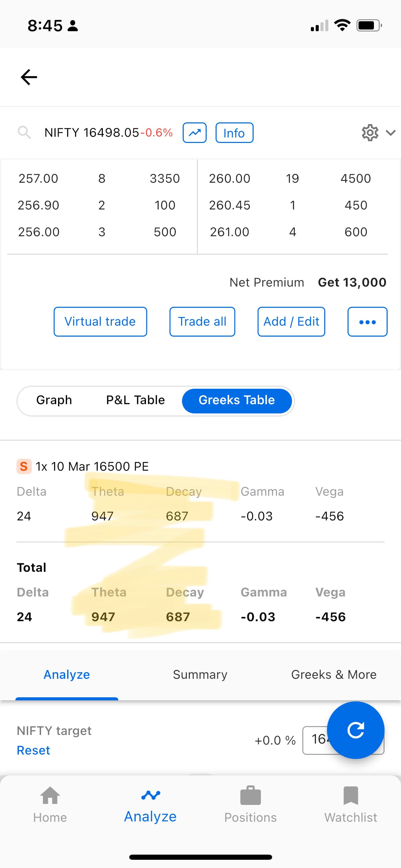
Task: Click the Virtual trade button
Action: 100,322
